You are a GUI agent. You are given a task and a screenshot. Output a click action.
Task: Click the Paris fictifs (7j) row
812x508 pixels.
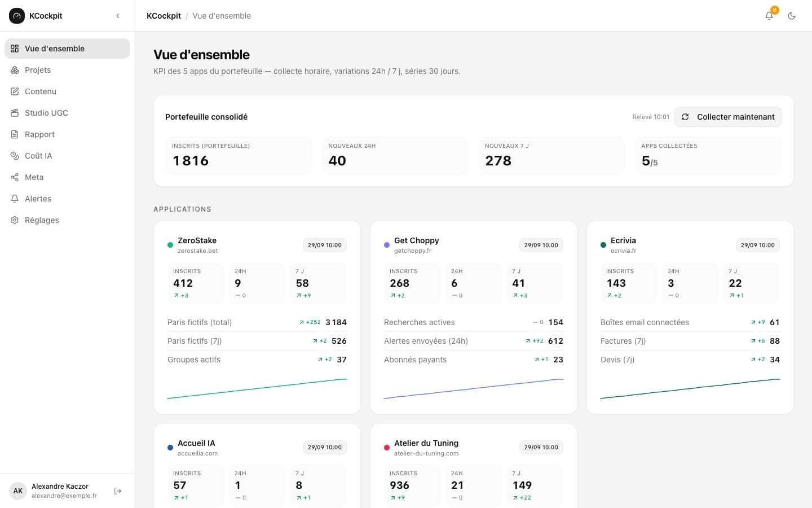(x=257, y=341)
